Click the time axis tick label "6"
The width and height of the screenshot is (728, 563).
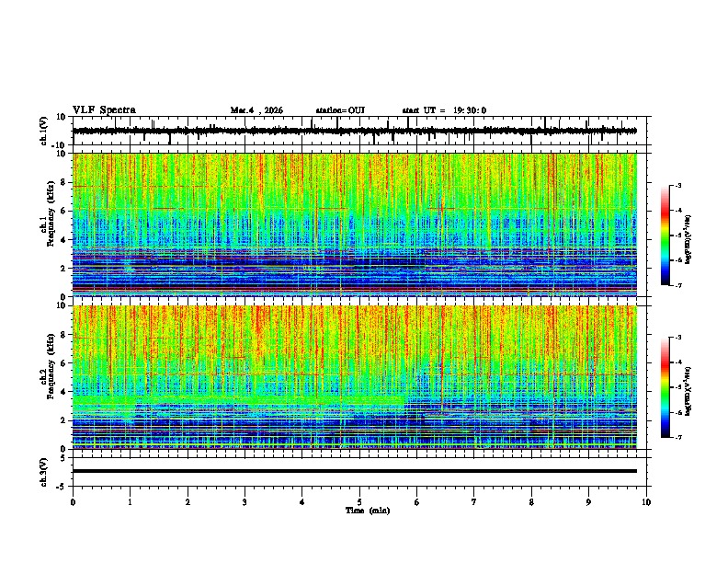click(416, 502)
